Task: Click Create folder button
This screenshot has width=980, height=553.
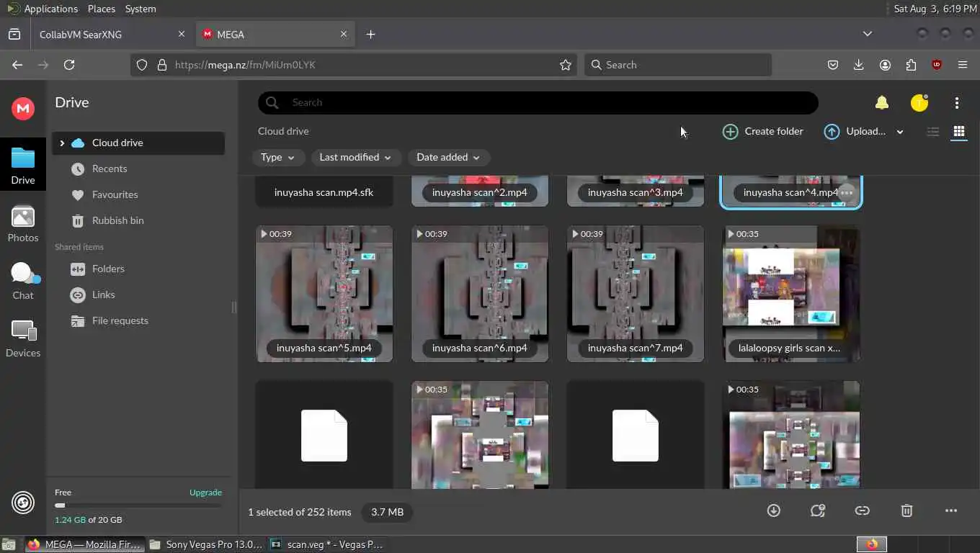Action: point(763,132)
